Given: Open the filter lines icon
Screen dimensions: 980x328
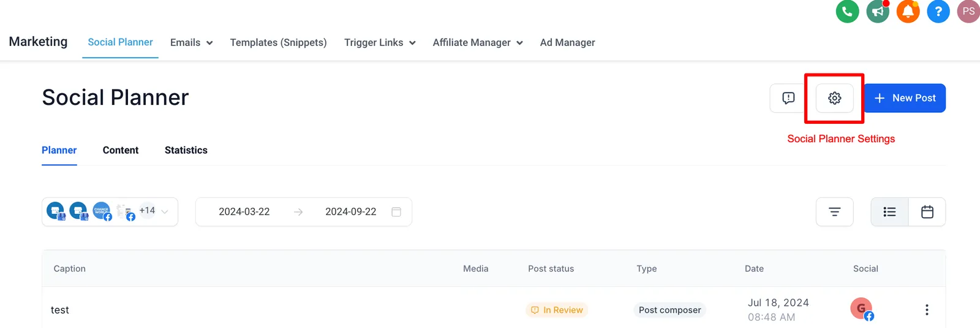Looking at the screenshot, I should pyautogui.click(x=834, y=212).
